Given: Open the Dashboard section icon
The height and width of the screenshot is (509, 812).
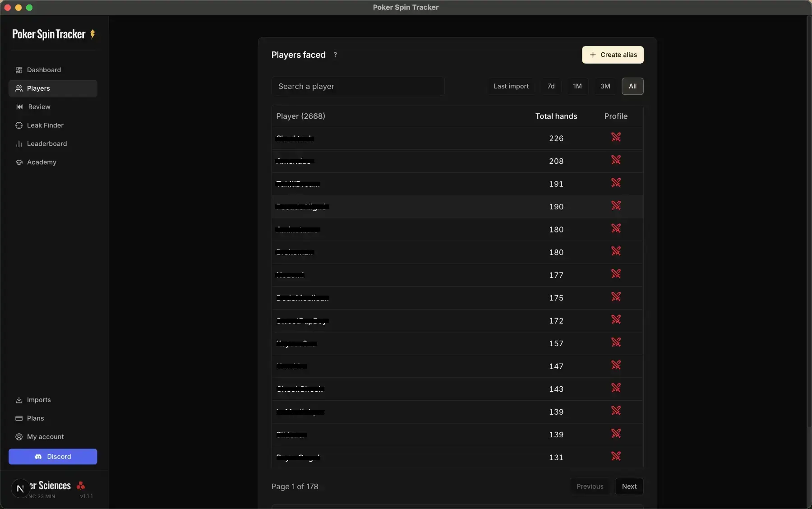Looking at the screenshot, I should click(19, 70).
